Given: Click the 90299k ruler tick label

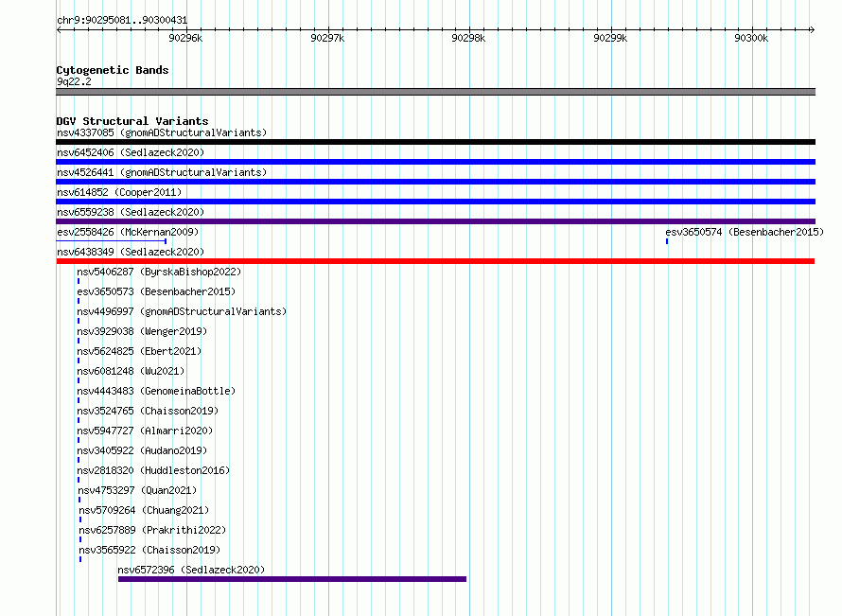Looking at the screenshot, I should pos(610,38).
